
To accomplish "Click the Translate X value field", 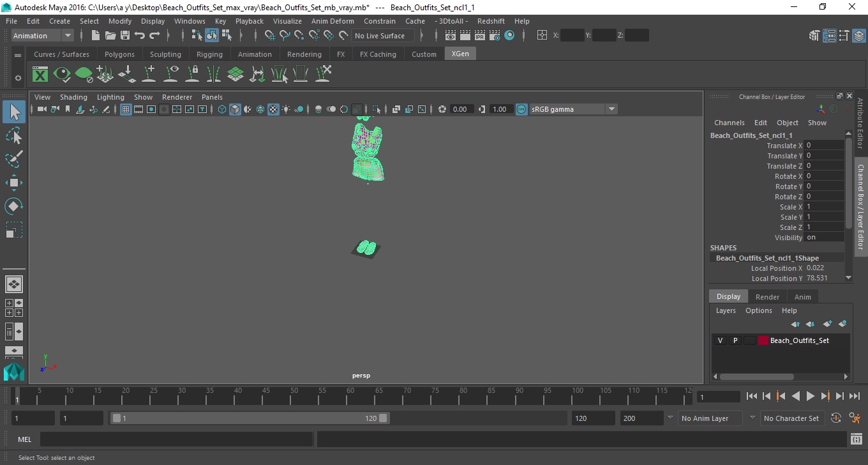I will (x=824, y=146).
